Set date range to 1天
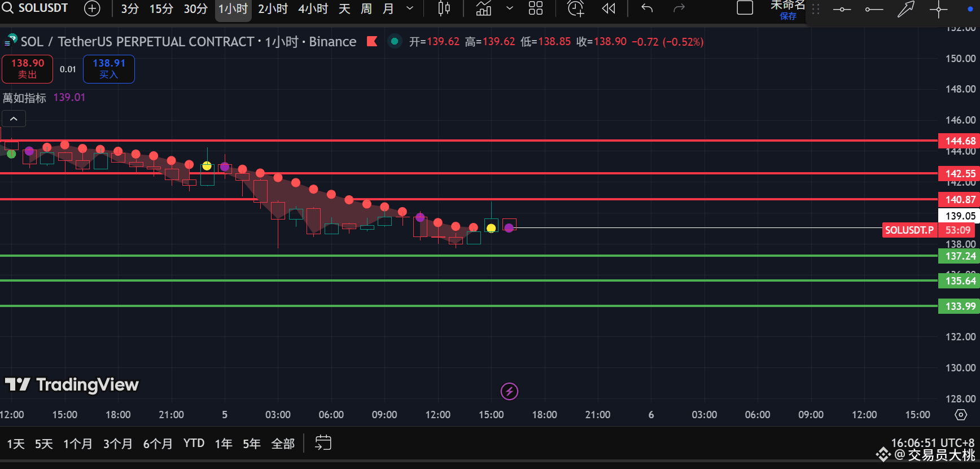This screenshot has width=980, height=469. coord(16,444)
